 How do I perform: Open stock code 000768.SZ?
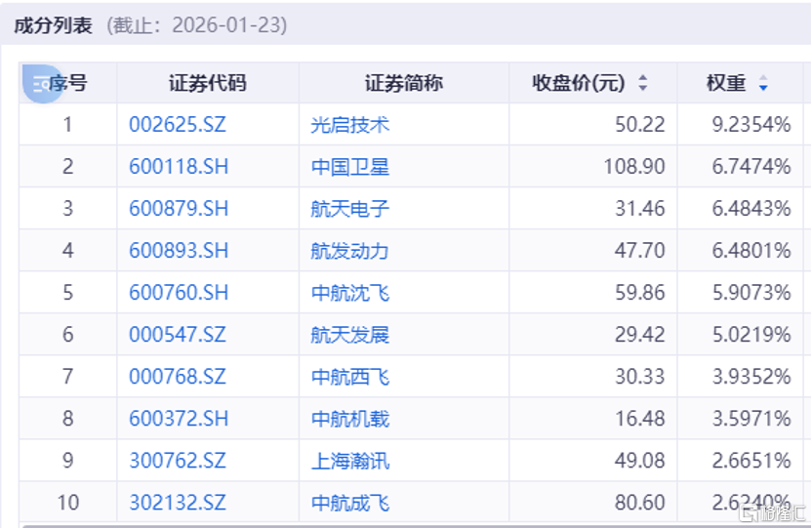click(177, 377)
